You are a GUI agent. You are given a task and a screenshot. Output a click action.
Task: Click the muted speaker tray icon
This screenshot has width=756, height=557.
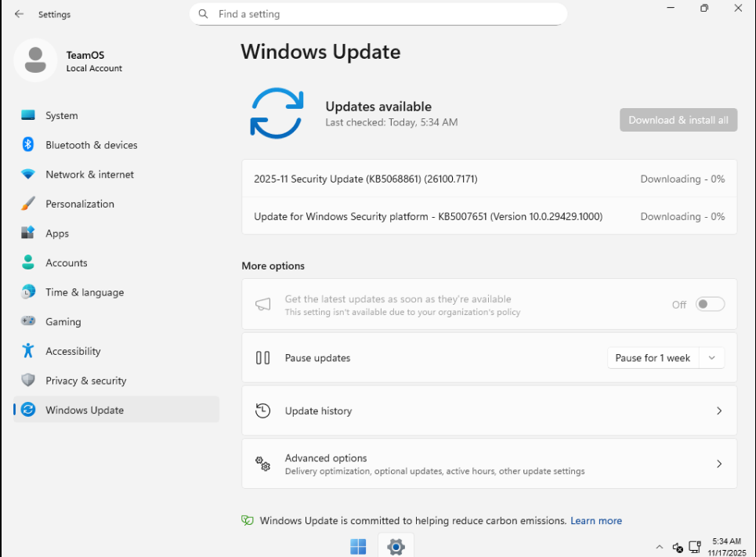[x=678, y=548]
